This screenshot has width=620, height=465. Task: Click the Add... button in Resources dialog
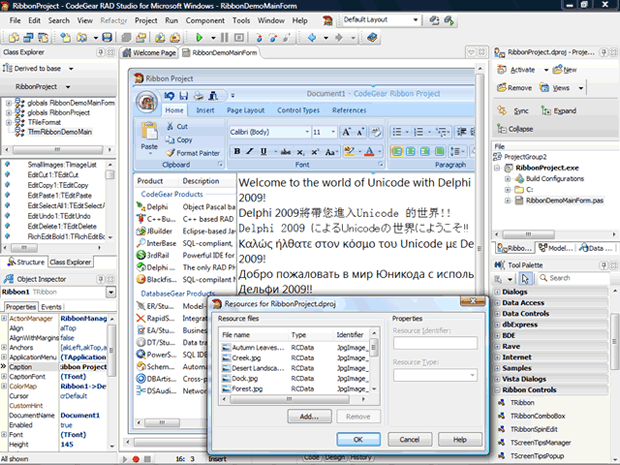(x=308, y=415)
